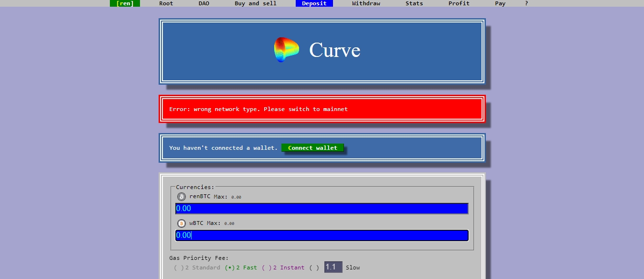Click the wBTC Max balance link

click(x=221, y=223)
